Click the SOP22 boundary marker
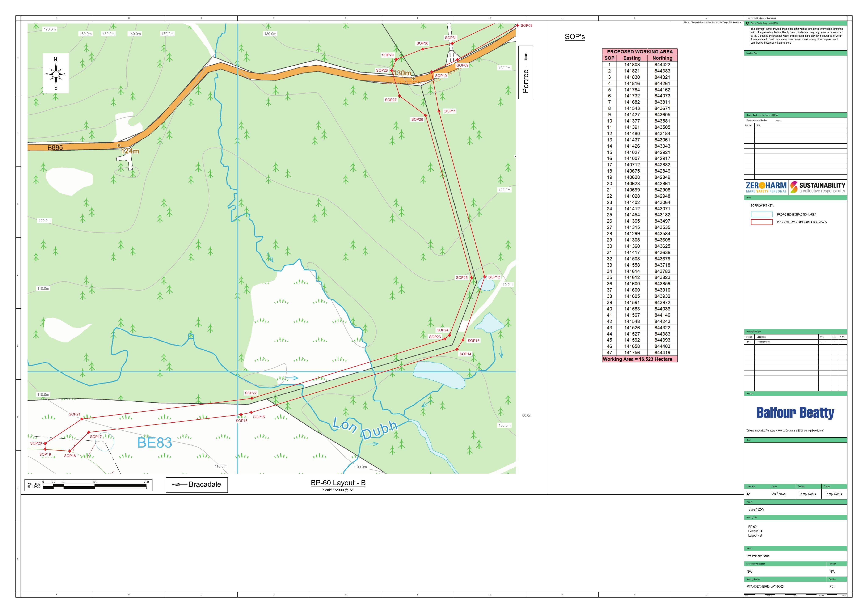This screenshot has height=613, width=868. (252, 398)
